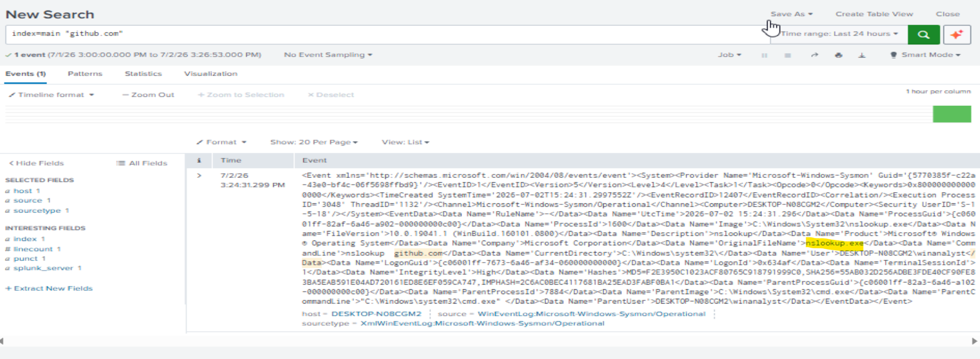Screen dimensions: 980x359
Task: Change View List option
Action: (x=405, y=142)
